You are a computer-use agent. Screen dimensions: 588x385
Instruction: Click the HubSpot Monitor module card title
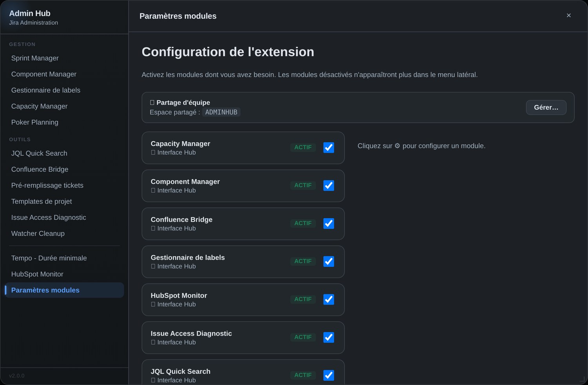pyautogui.click(x=179, y=296)
